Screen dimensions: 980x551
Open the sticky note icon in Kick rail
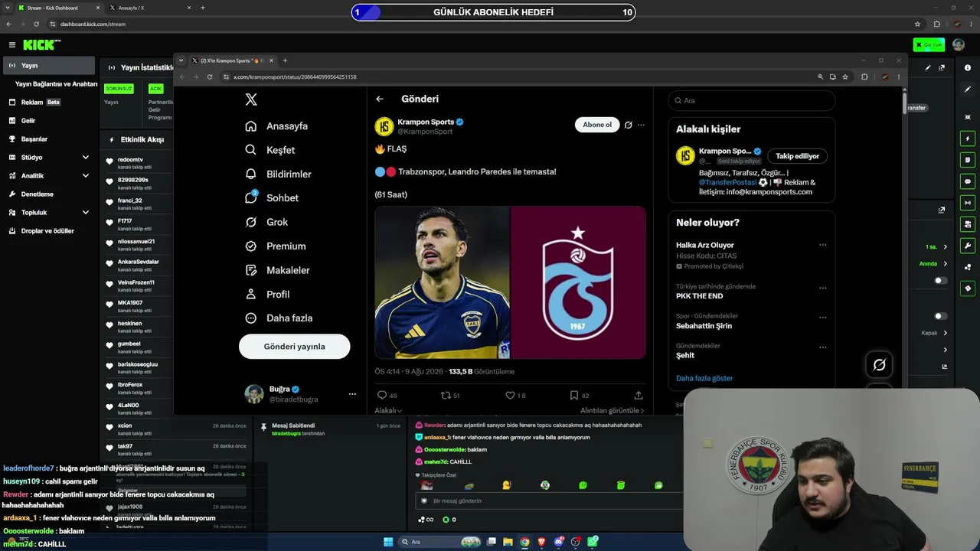(x=968, y=160)
